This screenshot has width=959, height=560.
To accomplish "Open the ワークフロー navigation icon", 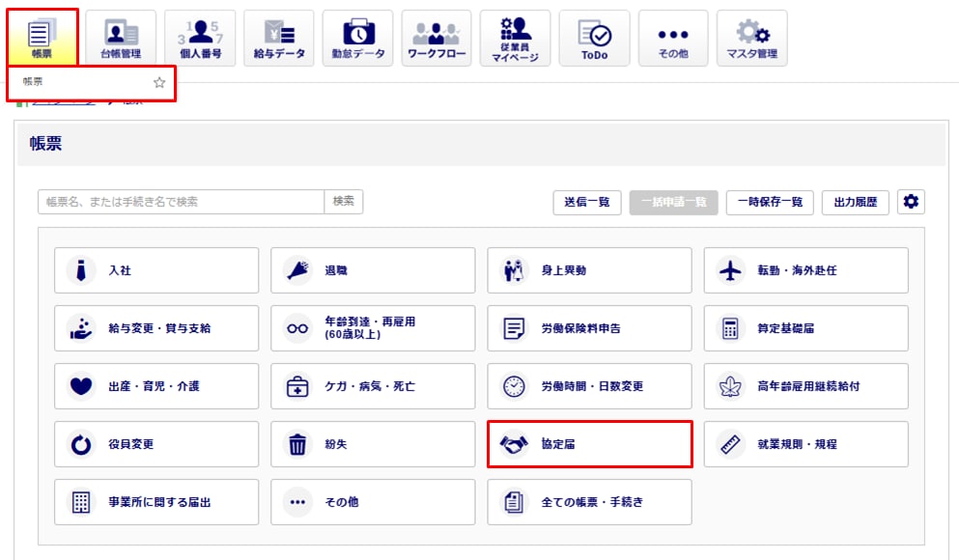I will pos(437,38).
